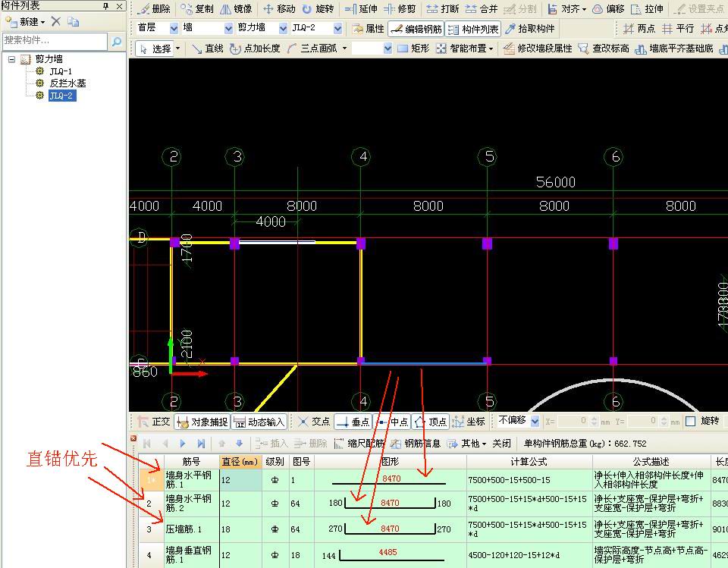Click Pick Component (拾取构件)
The width and height of the screenshot is (728, 568).
click(530, 29)
